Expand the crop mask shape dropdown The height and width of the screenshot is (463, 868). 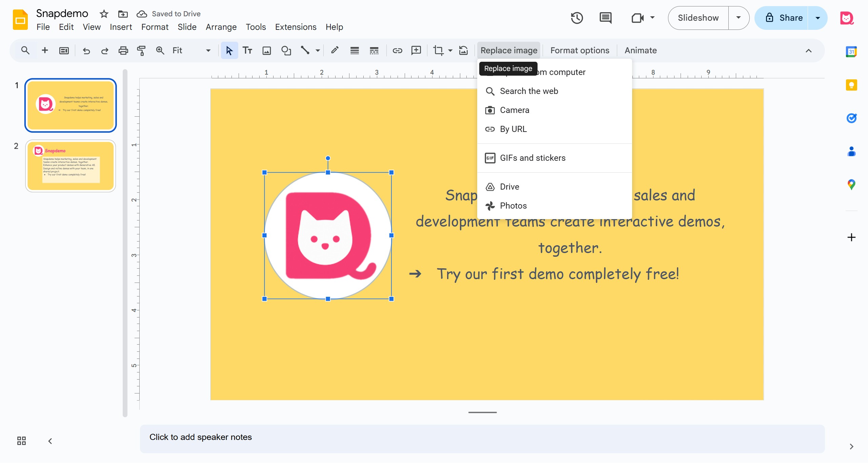coord(450,51)
